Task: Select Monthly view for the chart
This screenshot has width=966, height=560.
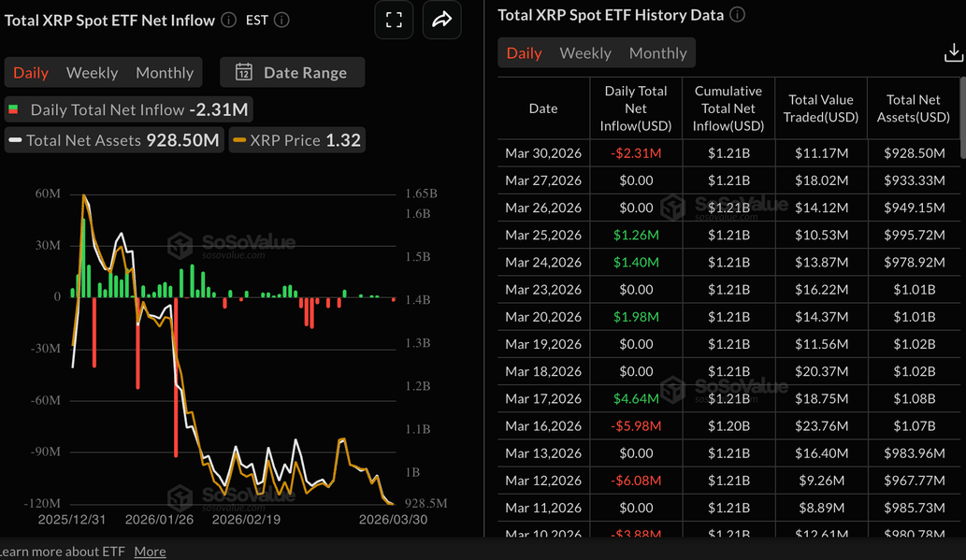Action: pyautogui.click(x=165, y=72)
